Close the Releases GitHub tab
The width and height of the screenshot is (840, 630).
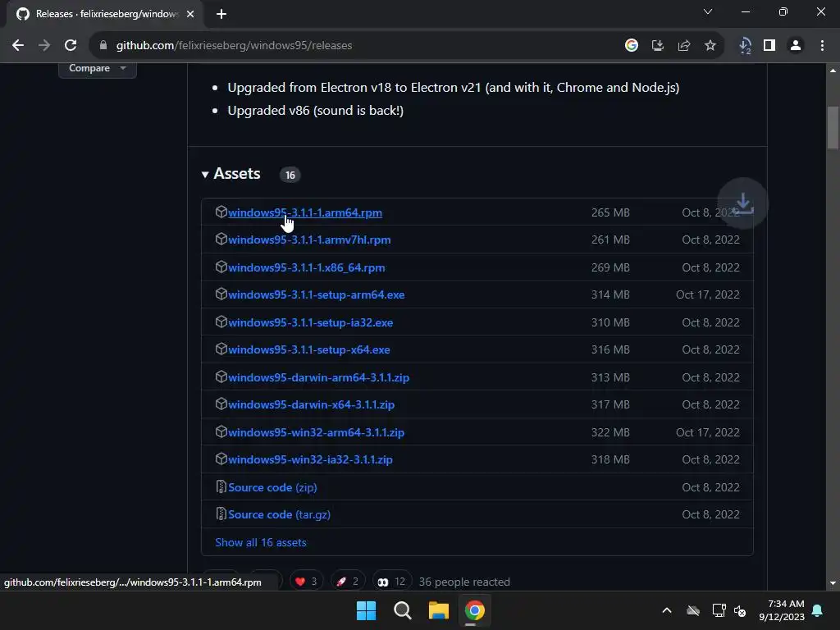[x=190, y=14]
